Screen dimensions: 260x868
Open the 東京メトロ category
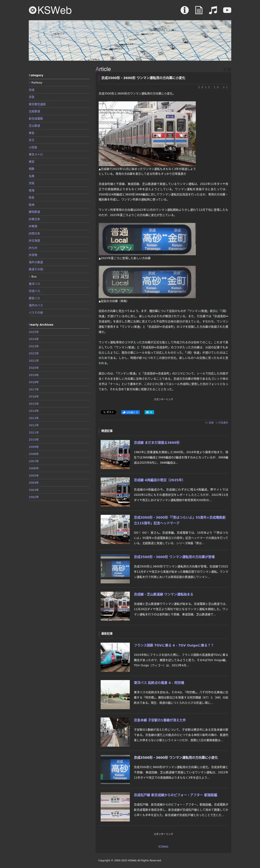(x=36, y=154)
